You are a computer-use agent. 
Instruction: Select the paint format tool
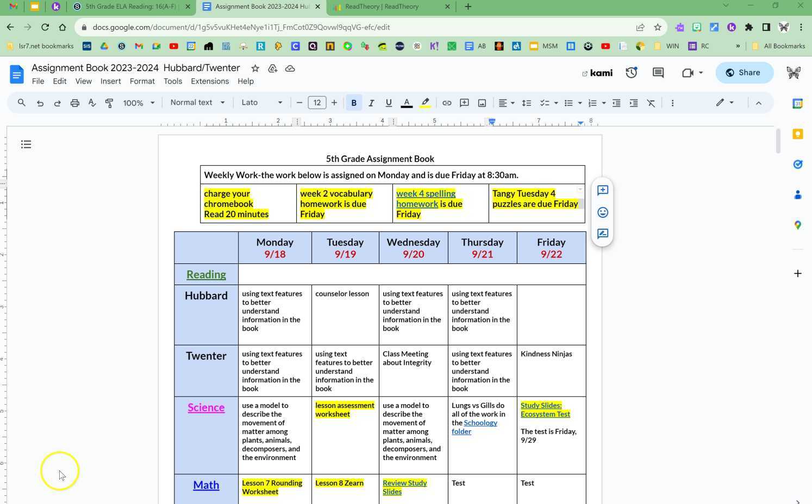click(109, 103)
